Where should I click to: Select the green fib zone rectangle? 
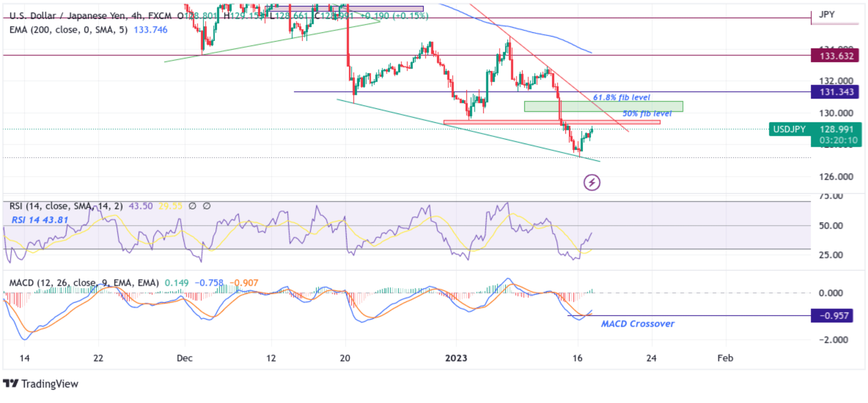pyautogui.click(x=603, y=106)
